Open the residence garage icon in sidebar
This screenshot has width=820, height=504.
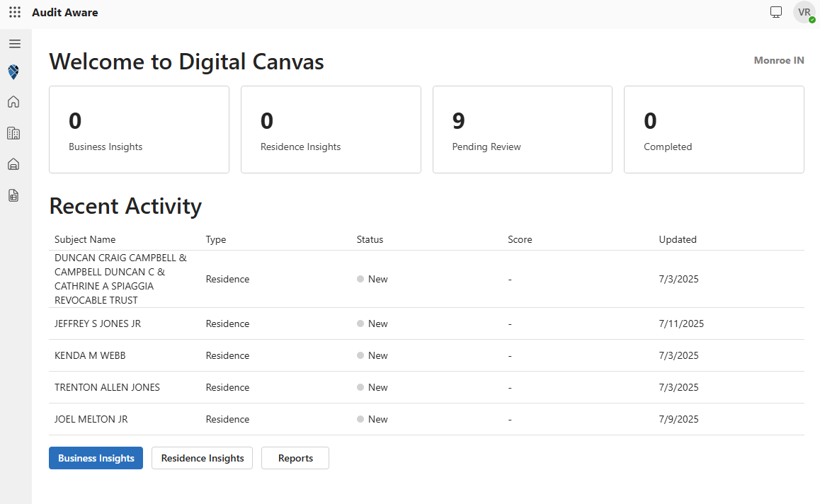pyautogui.click(x=13, y=165)
